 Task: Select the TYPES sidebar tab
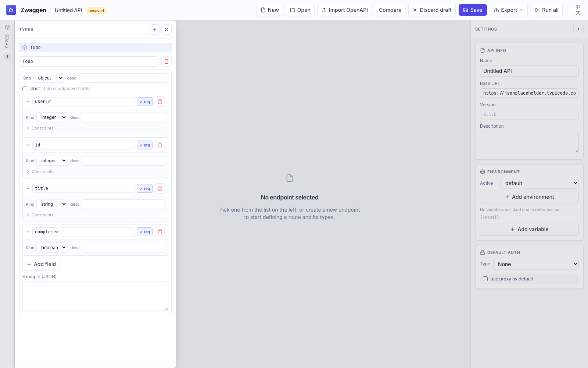(x=7, y=40)
